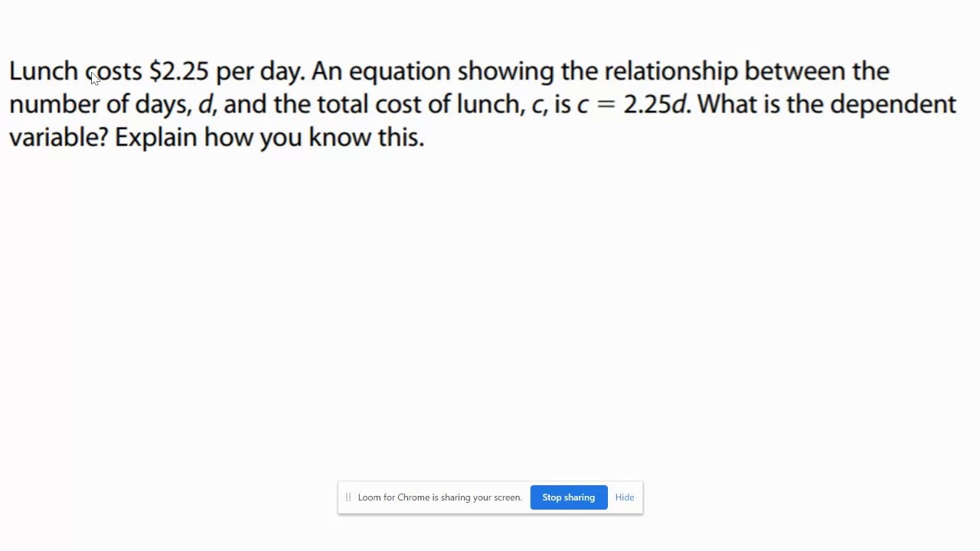
Task: Click the words 'total cost' in the question
Action: (x=368, y=104)
